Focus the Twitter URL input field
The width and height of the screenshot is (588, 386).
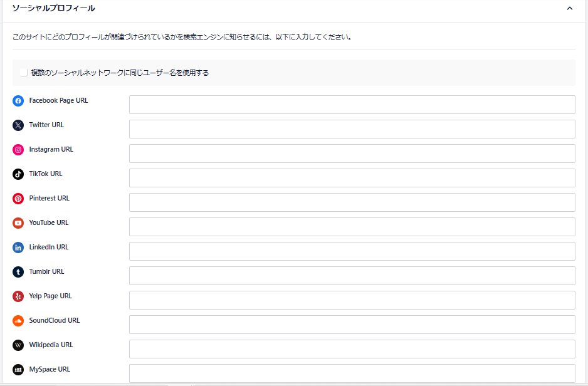tap(352, 129)
